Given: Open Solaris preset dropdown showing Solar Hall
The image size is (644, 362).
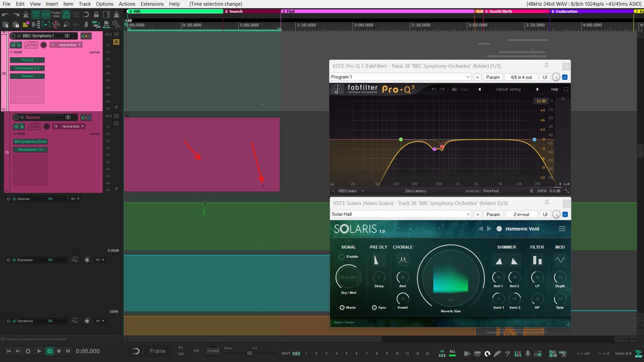Looking at the screenshot, I should [x=401, y=214].
